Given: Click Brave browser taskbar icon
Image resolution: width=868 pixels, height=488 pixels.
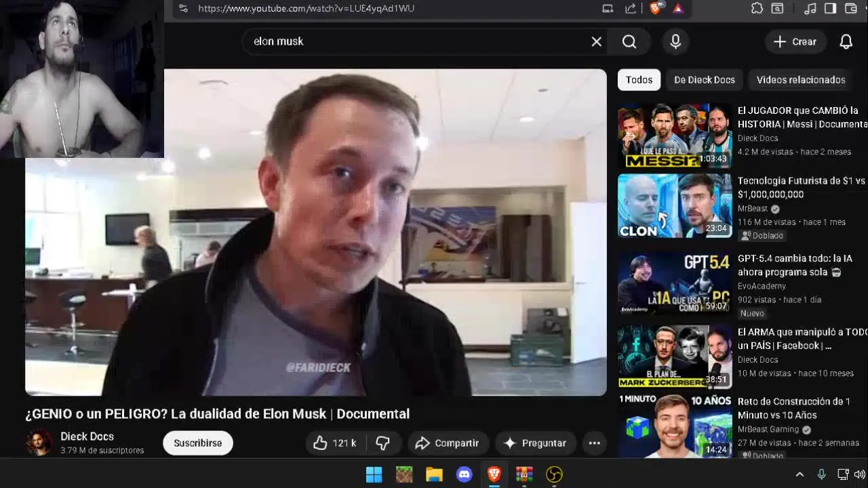Looking at the screenshot, I should coord(494,474).
